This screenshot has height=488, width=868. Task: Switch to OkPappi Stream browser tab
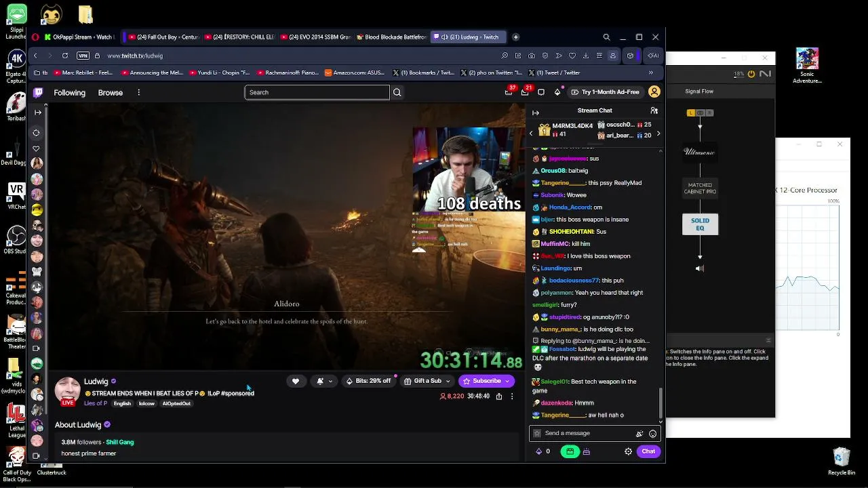(x=81, y=37)
